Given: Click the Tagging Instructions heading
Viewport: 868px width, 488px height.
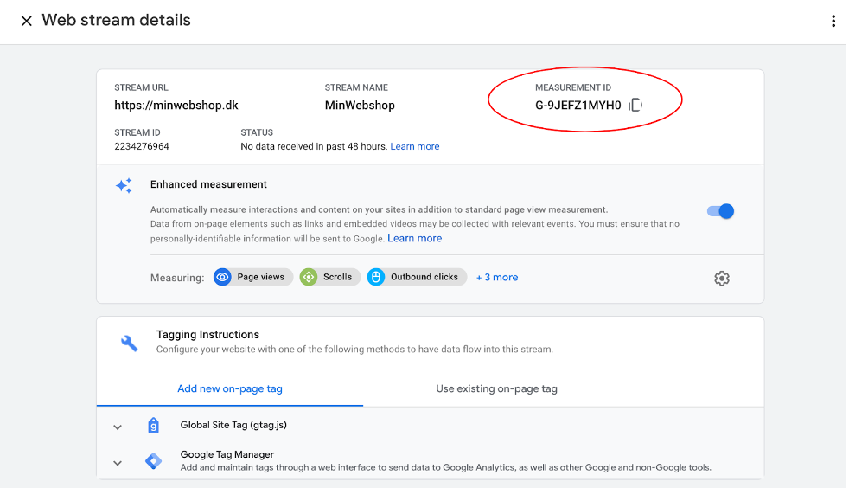Looking at the screenshot, I should [207, 335].
